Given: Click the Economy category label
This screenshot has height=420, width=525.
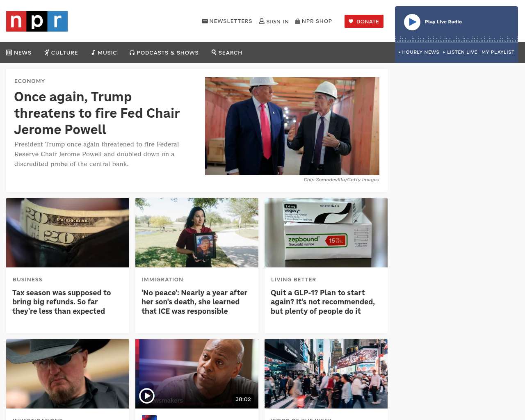Looking at the screenshot, I should (30, 81).
